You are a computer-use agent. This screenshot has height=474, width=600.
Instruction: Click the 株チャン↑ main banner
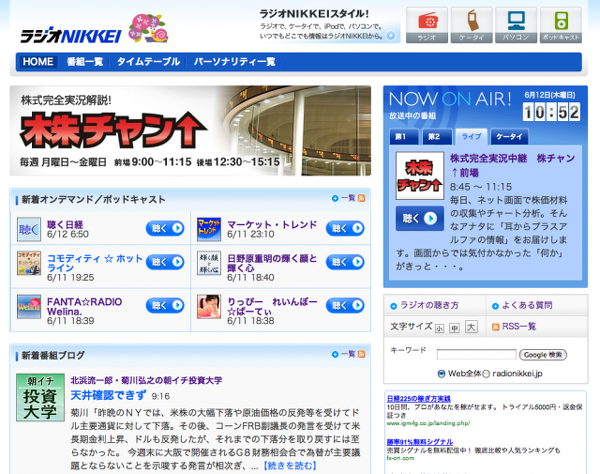click(x=190, y=131)
